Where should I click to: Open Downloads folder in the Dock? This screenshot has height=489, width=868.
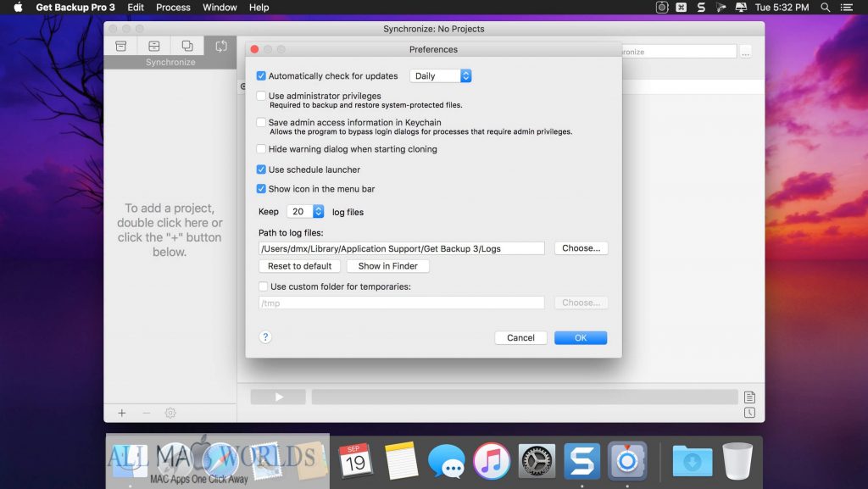(692, 460)
